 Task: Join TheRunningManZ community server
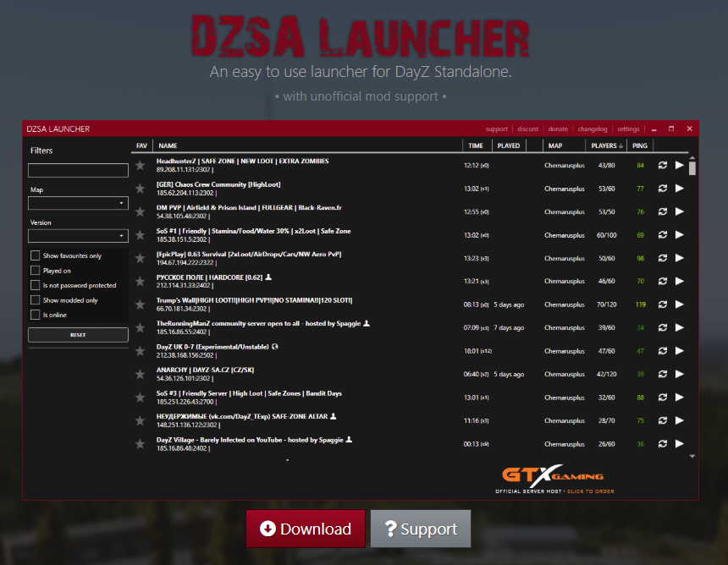coord(679,327)
